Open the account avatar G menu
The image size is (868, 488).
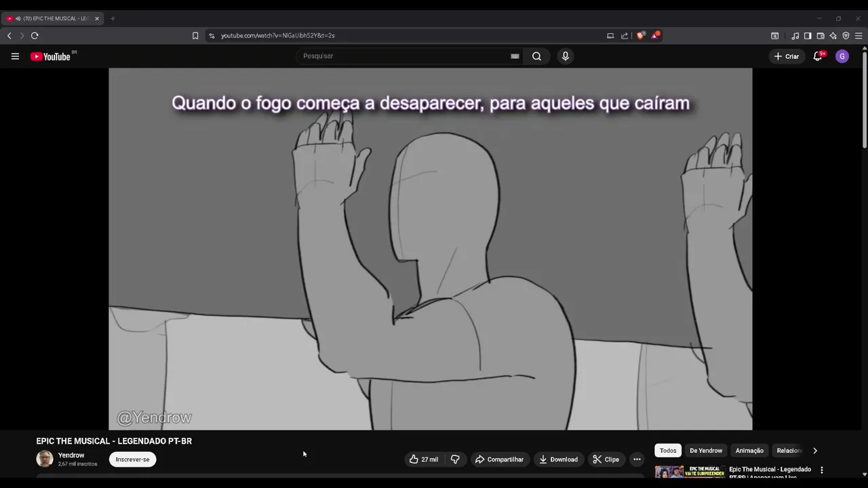coord(842,56)
